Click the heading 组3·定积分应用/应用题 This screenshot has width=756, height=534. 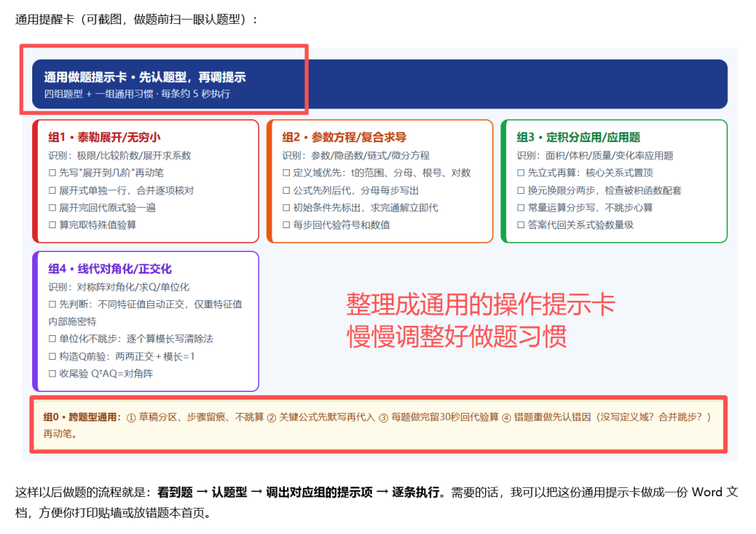(579, 137)
